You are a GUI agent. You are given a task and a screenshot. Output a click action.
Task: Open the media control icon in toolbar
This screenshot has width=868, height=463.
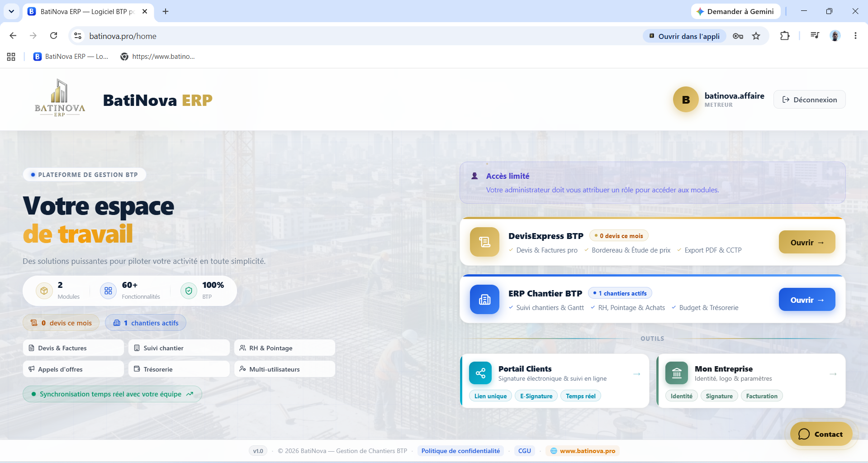(815, 36)
